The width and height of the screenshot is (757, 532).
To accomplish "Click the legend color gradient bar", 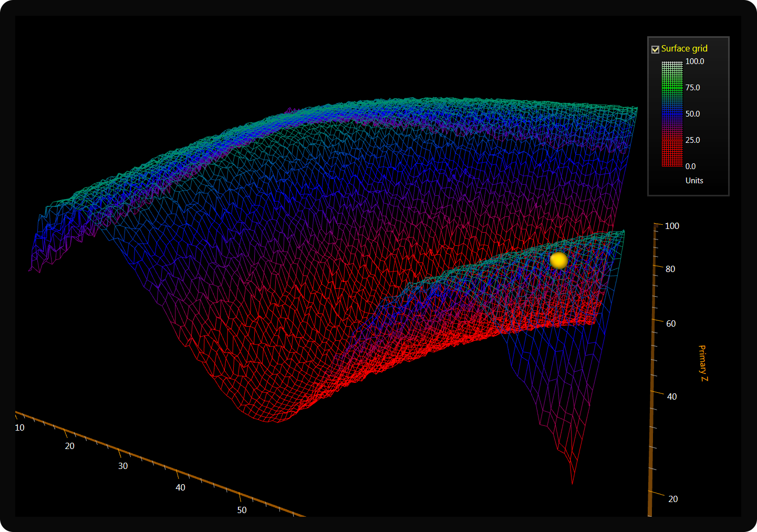I will click(672, 114).
